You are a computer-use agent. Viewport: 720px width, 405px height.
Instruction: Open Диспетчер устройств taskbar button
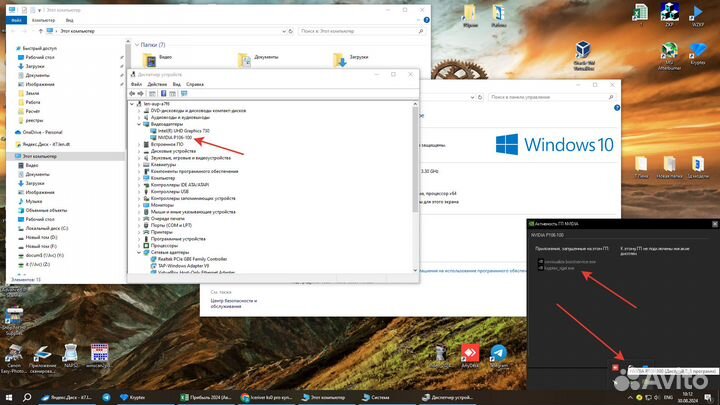click(x=448, y=397)
